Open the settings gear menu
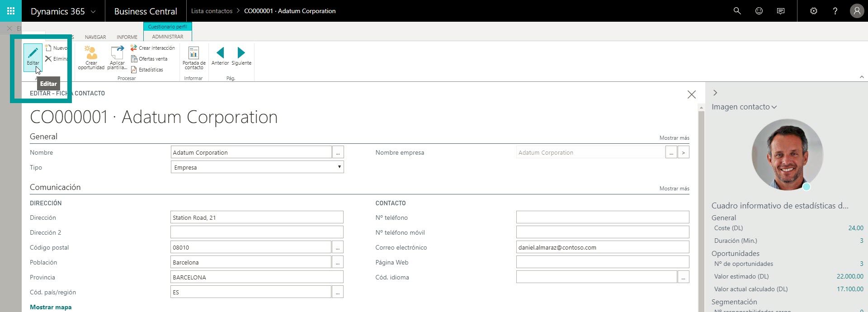868x312 pixels. coord(814,11)
